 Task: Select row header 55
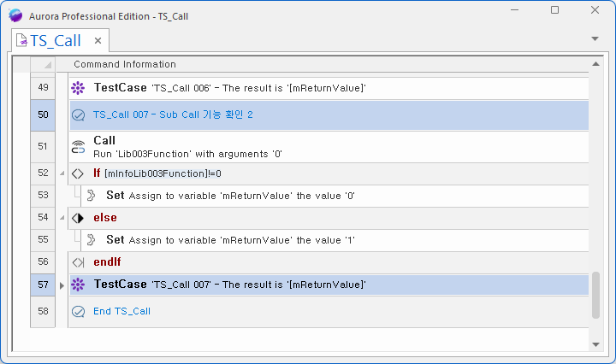43,239
